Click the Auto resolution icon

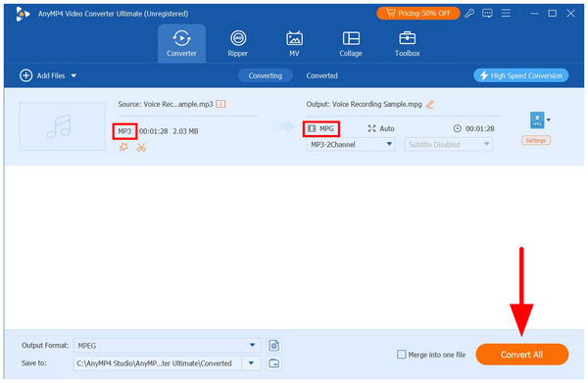click(x=371, y=128)
